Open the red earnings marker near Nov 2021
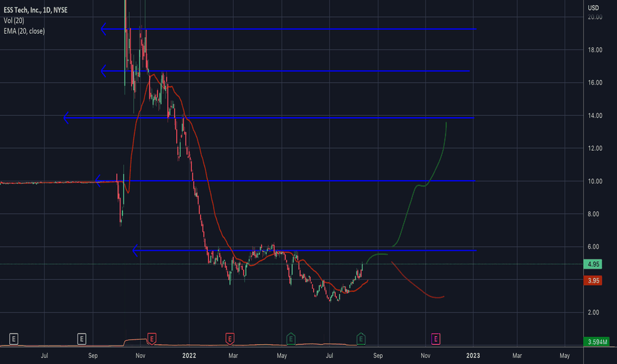The height and width of the screenshot is (364, 617). tap(152, 339)
